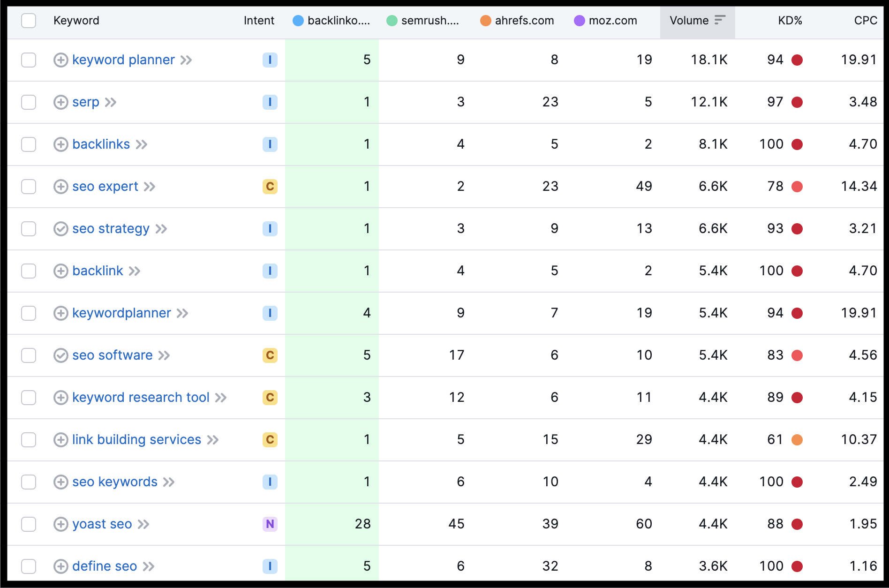Click the Navigational intent badge for yoast seo
The image size is (889, 588).
click(x=270, y=524)
